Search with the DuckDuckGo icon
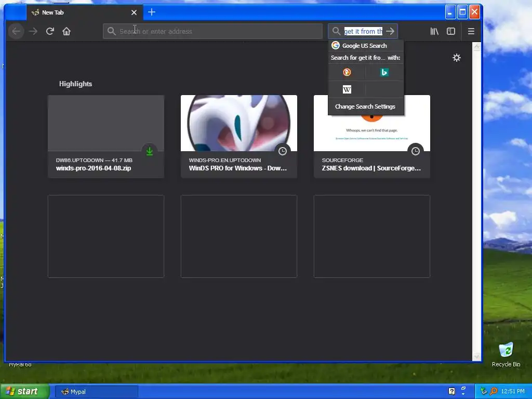The height and width of the screenshot is (399, 532). (347, 72)
